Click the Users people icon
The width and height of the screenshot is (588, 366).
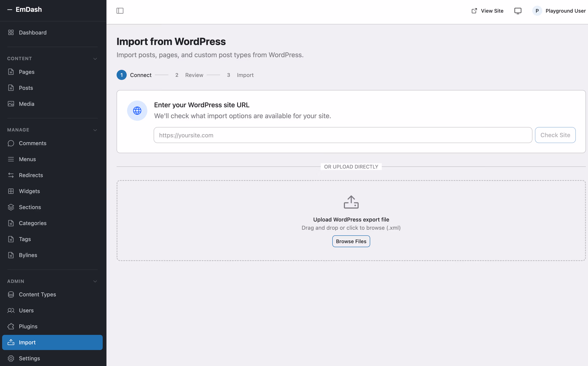(11, 310)
